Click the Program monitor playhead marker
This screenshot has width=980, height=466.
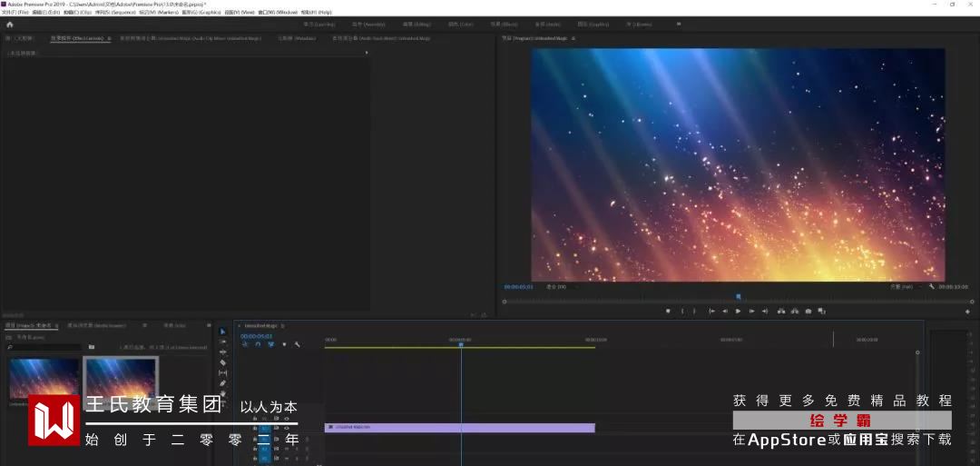pos(738,296)
